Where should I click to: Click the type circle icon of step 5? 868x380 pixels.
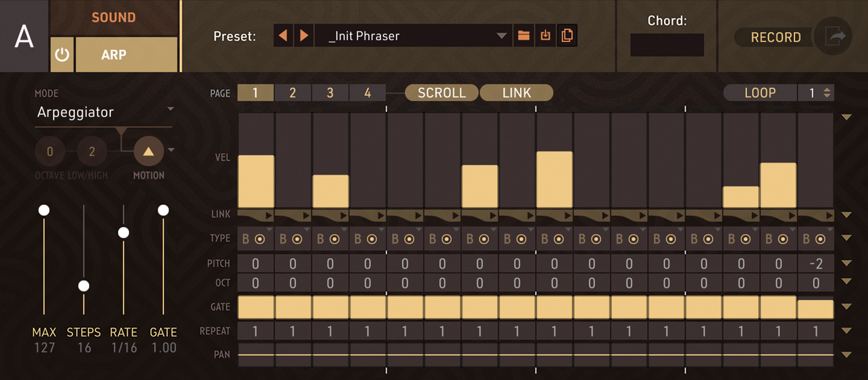409,239
